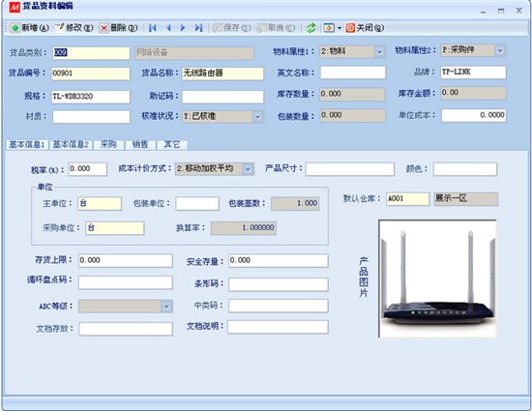This screenshot has height=411, width=532.
Task: Click the 条形码 input field
Action: [279, 284]
